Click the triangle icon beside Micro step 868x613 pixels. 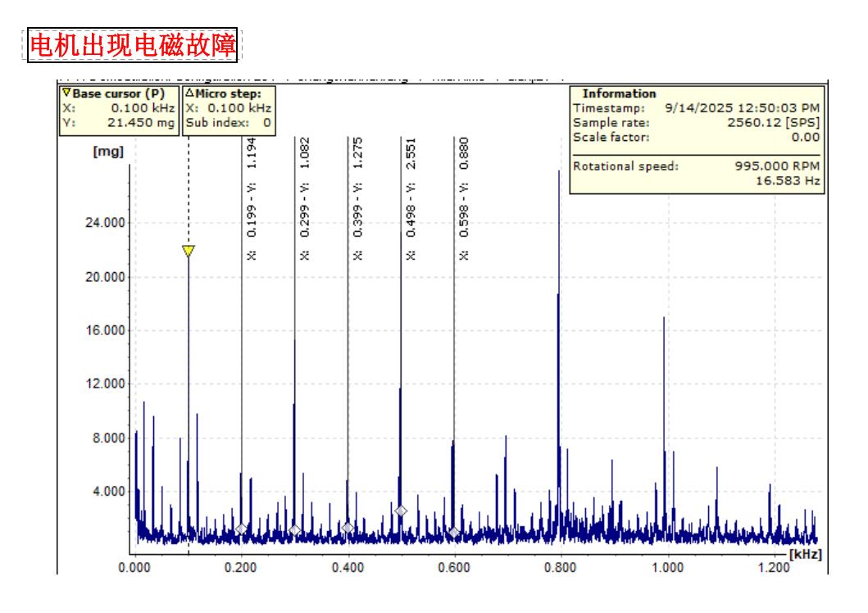[x=187, y=93]
